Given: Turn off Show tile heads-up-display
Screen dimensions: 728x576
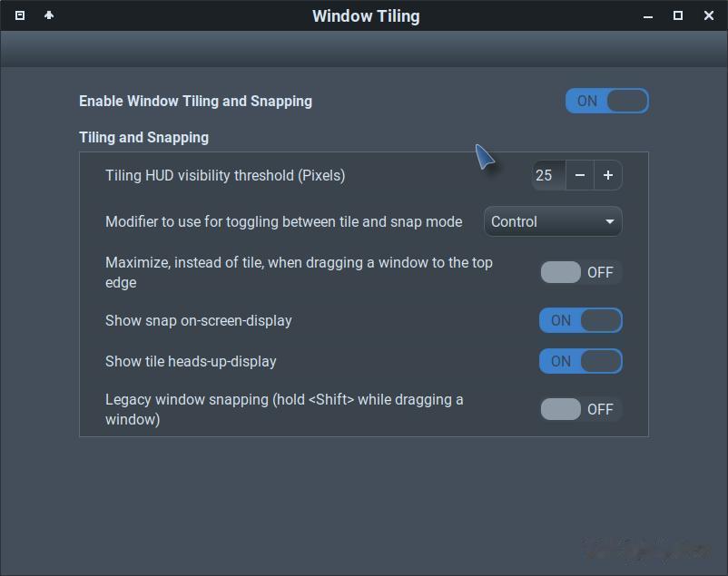Looking at the screenshot, I should coord(581,361).
